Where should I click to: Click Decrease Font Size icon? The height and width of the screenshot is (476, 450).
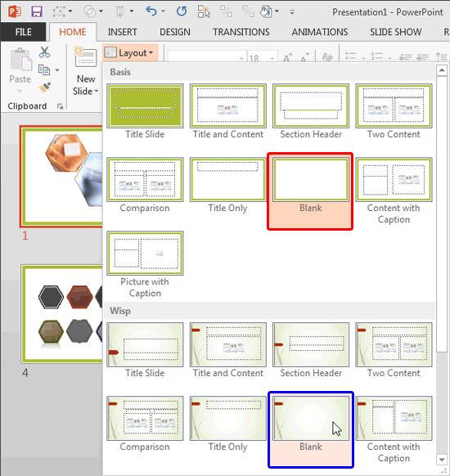pos(304,56)
